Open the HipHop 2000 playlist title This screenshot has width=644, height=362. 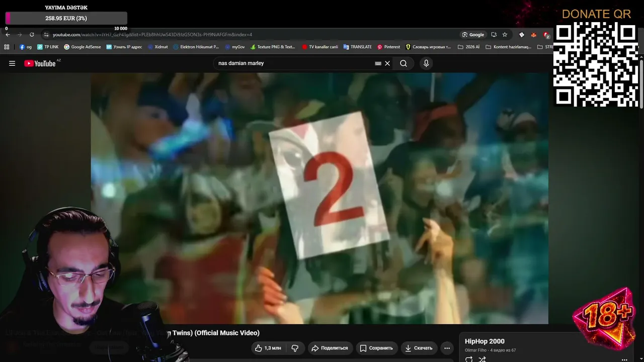485,341
